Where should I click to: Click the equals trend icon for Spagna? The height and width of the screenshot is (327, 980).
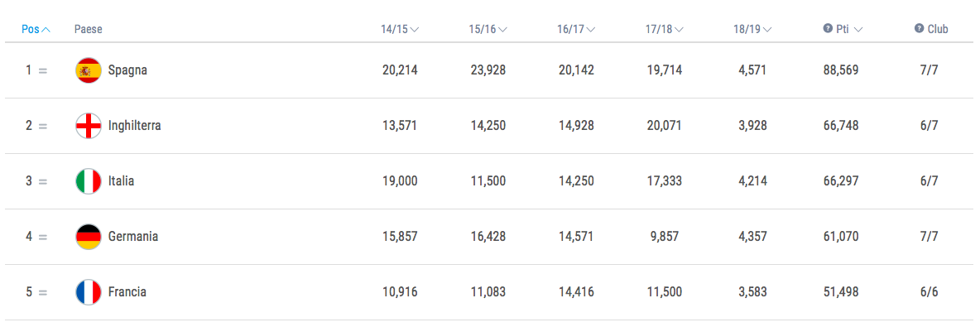(x=42, y=71)
